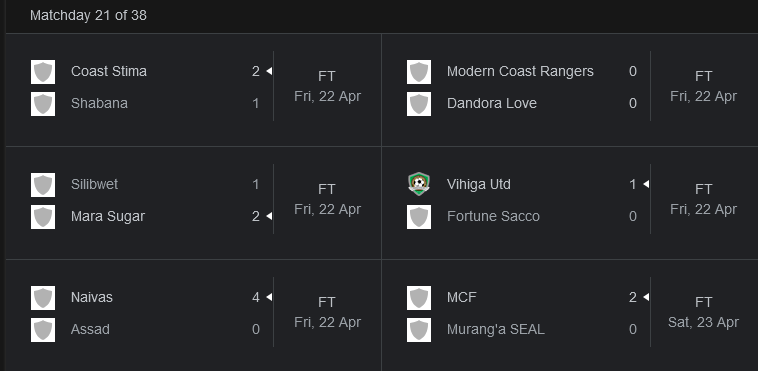Click the Shabana team crest icon

pos(43,104)
